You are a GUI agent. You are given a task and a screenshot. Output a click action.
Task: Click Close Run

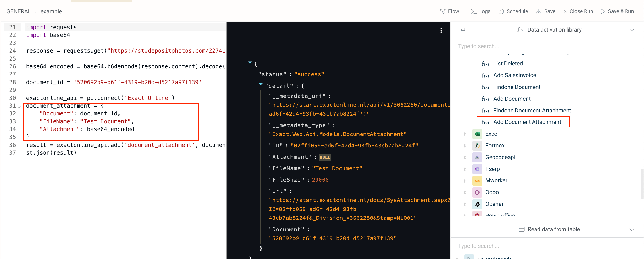(x=578, y=11)
